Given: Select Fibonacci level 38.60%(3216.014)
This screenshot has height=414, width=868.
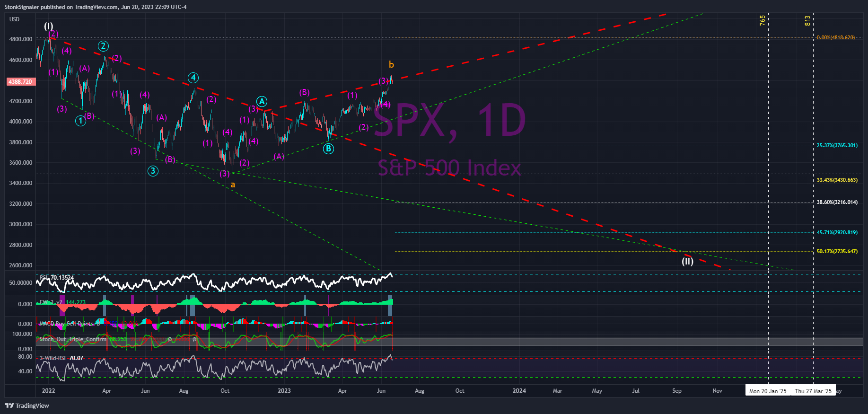Looking at the screenshot, I should coord(837,202).
